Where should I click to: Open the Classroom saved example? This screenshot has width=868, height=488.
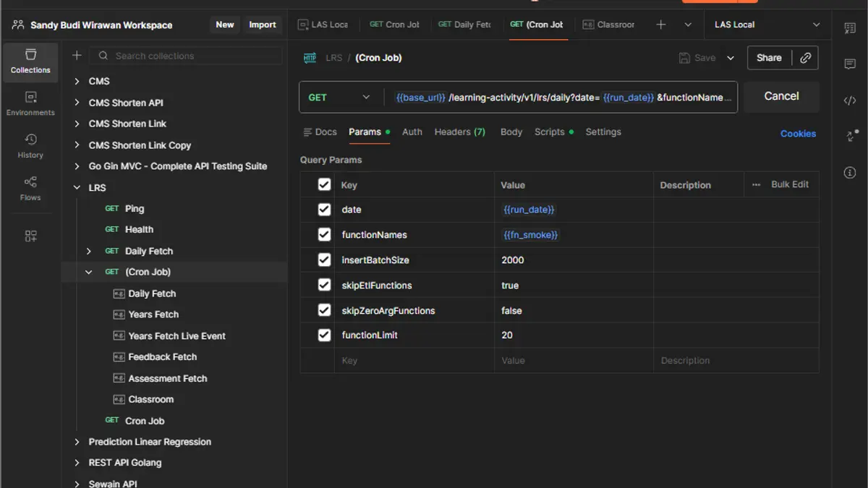(150, 400)
